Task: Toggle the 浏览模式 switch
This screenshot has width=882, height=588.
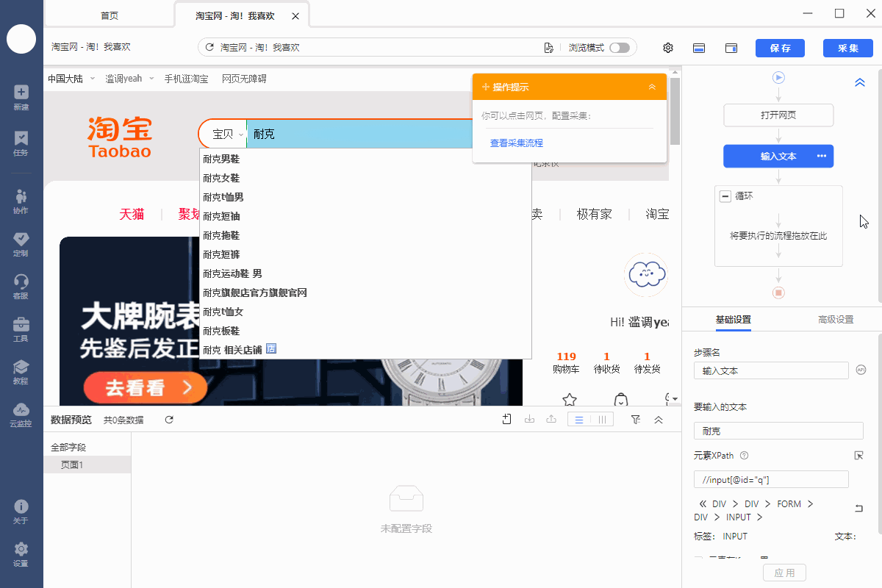Action: (x=620, y=48)
